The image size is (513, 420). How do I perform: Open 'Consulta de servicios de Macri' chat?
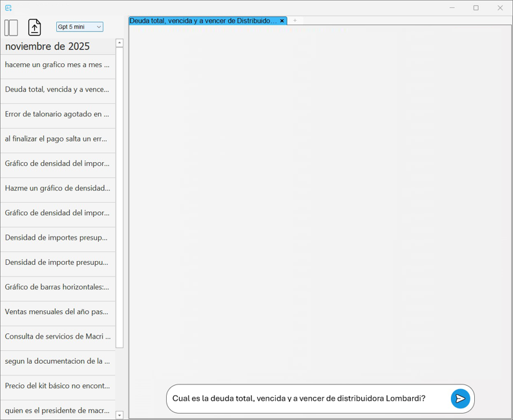point(58,336)
